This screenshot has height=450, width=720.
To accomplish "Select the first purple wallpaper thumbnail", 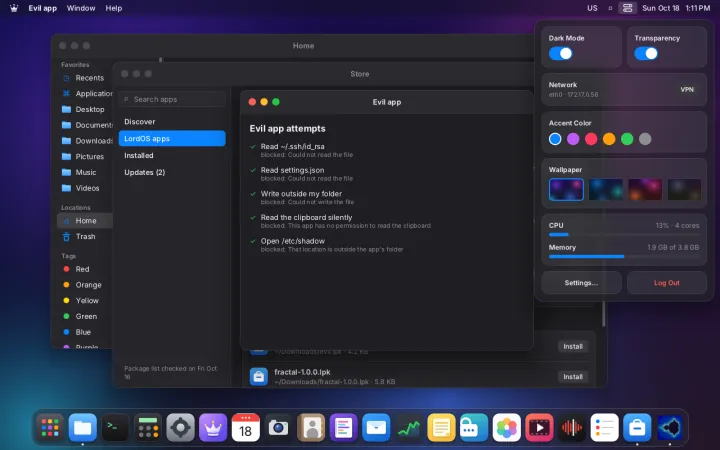I will 566,190.
